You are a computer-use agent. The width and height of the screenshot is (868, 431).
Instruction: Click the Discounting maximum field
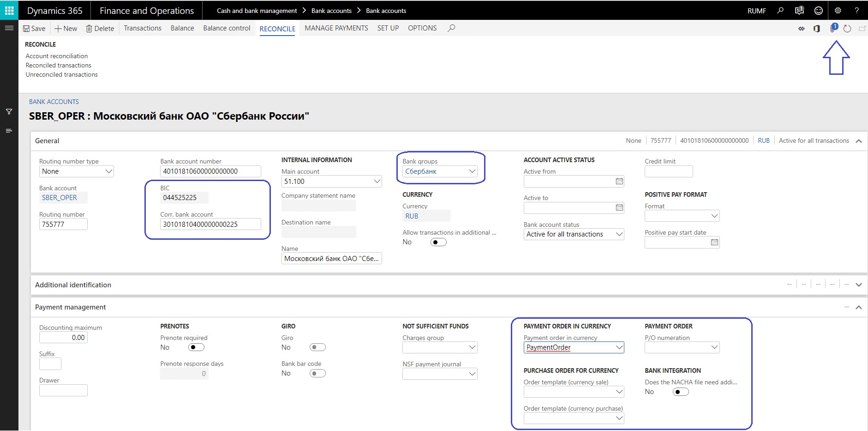[63, 337]
